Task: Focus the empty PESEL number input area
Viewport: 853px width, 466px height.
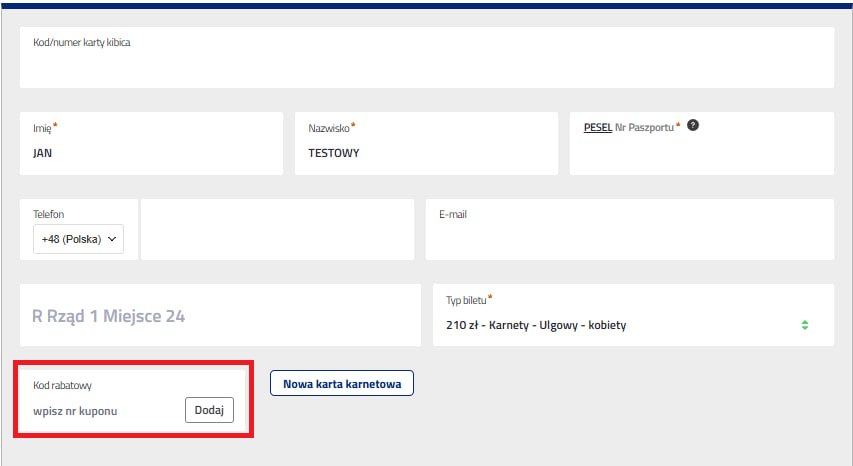Action: (700, 155)
